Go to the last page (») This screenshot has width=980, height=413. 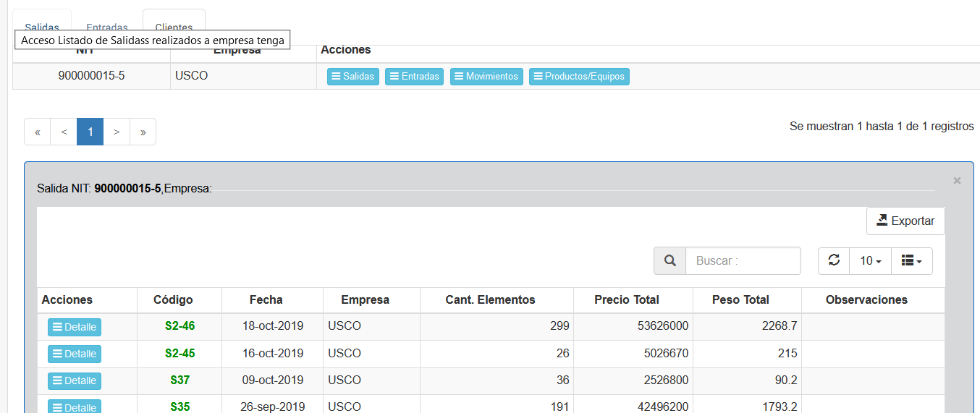(x=143, y=132)
